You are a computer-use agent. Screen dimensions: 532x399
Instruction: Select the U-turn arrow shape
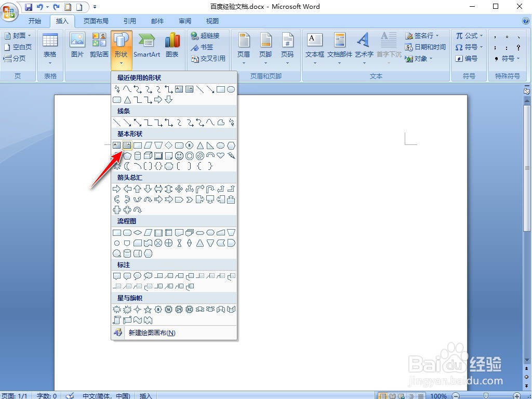pos(210,189)
